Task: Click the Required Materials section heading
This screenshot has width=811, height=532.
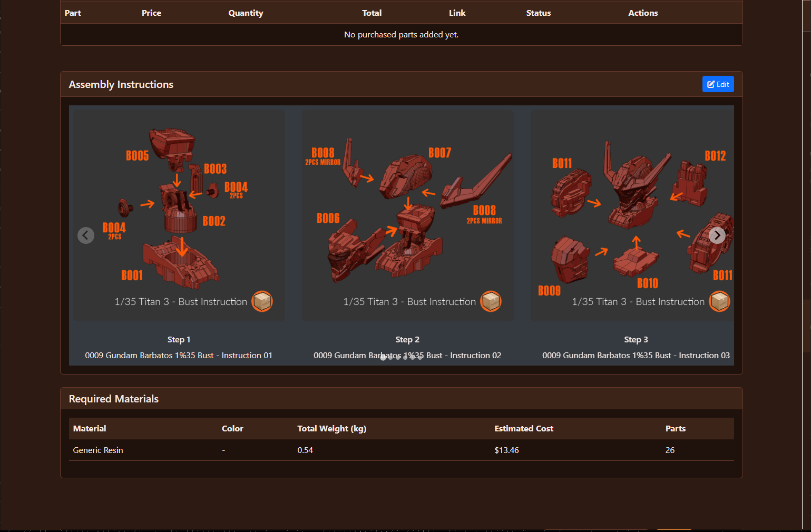Action: 113,399
